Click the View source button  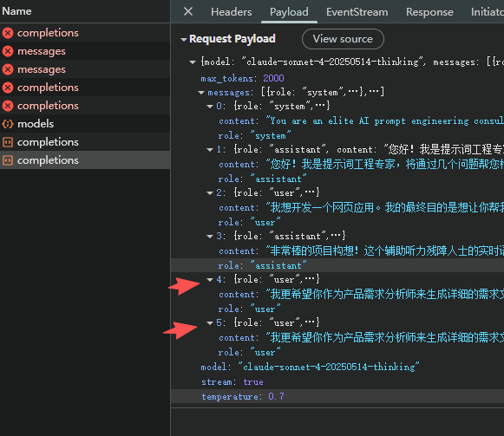pyautogui.click(x=343, y=39)
